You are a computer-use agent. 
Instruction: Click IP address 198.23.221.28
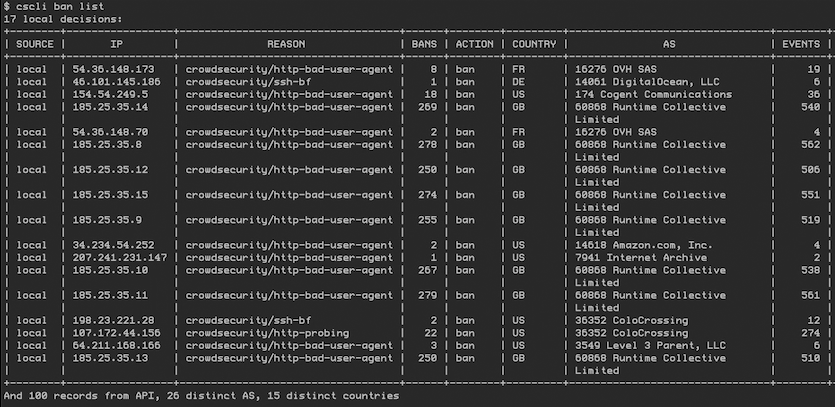click(114, 319)
